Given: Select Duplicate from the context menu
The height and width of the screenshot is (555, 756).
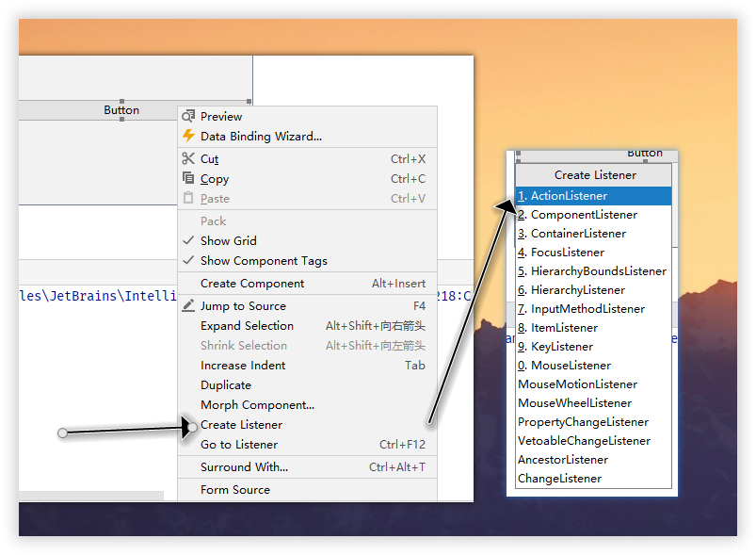Looking at the screenshot, I should (225, 384).
